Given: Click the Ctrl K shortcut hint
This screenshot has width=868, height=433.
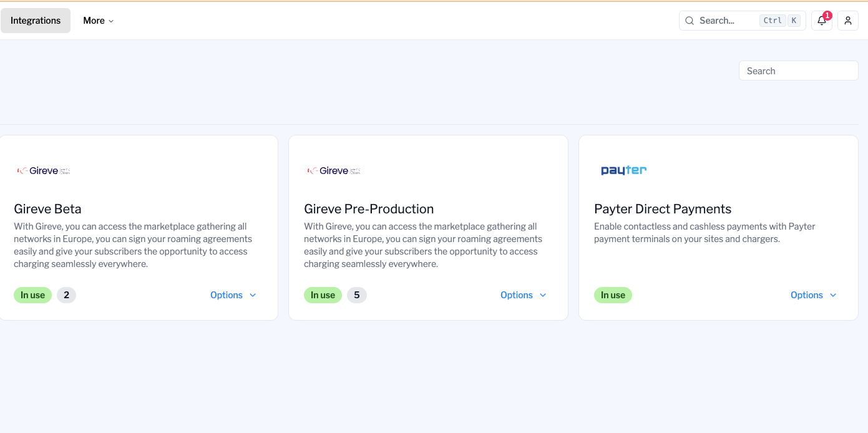Looking at the screenshot, I should point(779,21).
